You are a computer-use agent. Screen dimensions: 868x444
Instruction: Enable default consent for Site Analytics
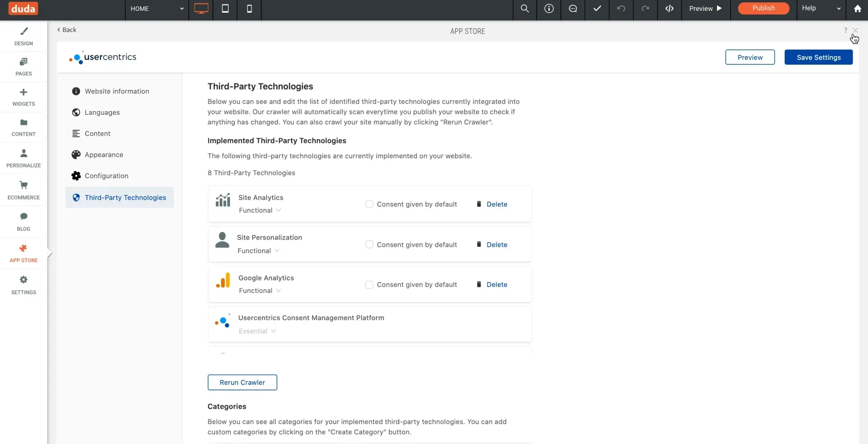pyautogui.click(x=369, y=204)
